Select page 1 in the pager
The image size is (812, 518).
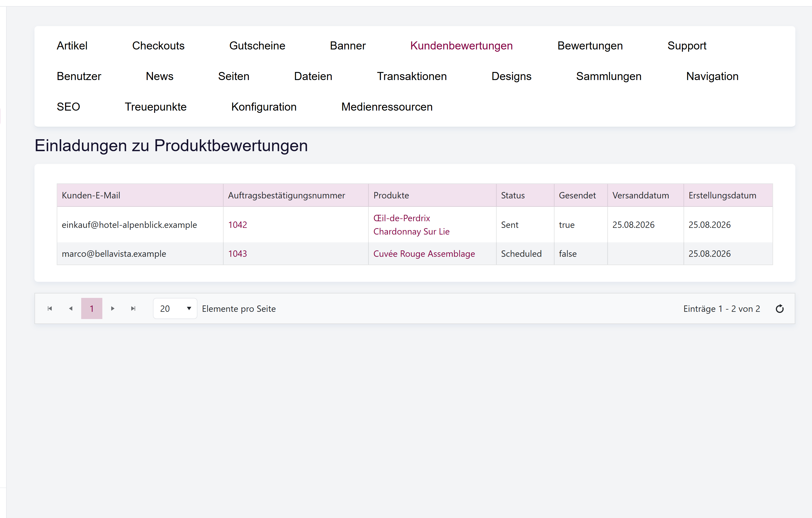tap(92, 308)
